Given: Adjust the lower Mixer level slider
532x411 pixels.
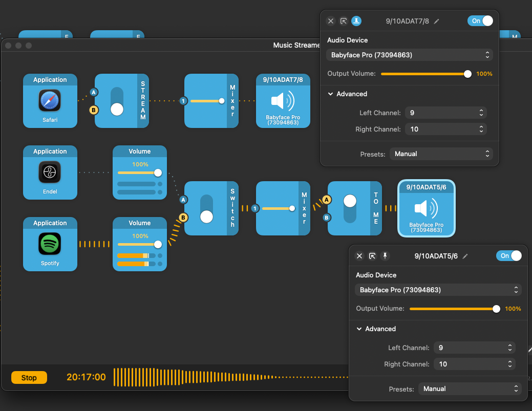Looking at the screenshot, I should (279, 208).
